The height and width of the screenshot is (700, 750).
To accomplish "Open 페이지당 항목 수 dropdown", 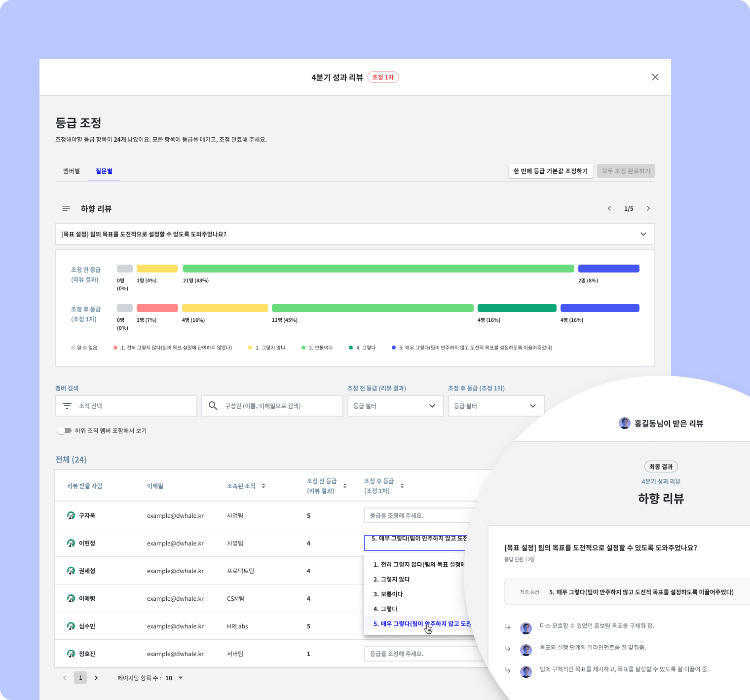I will pyautogui.click(x=174, y=678).
